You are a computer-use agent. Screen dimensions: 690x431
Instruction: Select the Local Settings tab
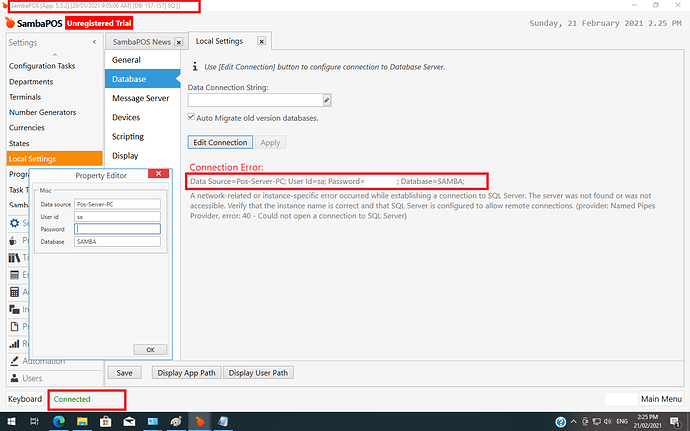[219, 41]
